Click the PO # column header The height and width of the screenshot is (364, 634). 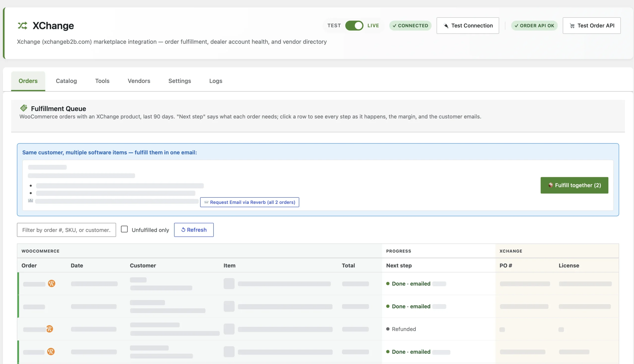click(506, 266)
